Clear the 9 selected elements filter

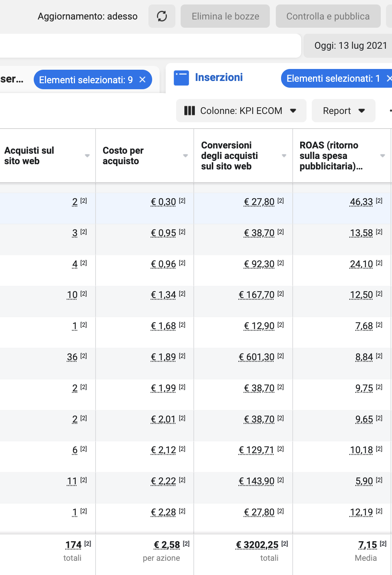pyautogui.click(x=142, y=79)
